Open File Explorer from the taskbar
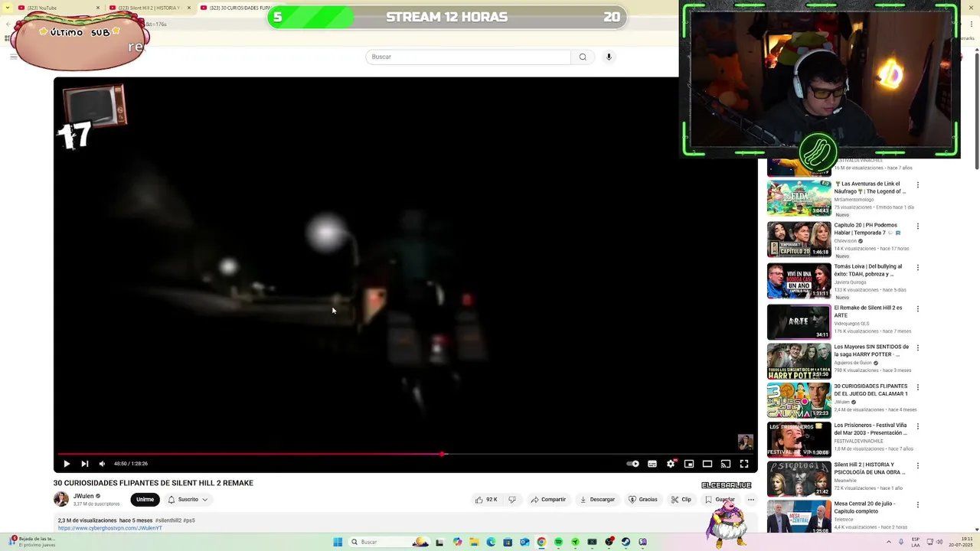Screen dimensions: 980x551 pos(474,542)
